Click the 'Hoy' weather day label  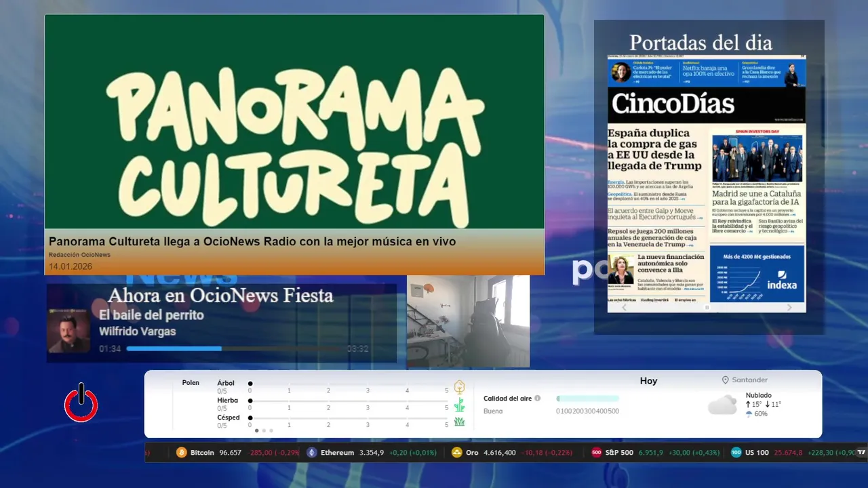point(649,381)
